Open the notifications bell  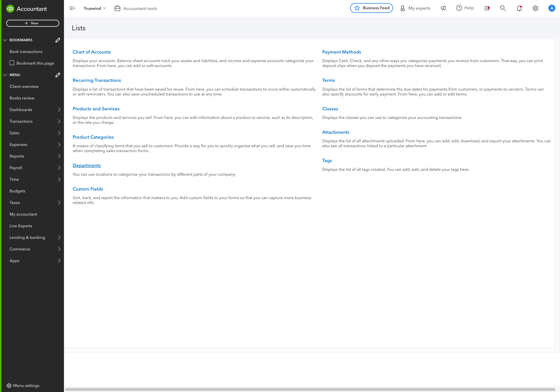pyautogui.click(x=519, y=8)
